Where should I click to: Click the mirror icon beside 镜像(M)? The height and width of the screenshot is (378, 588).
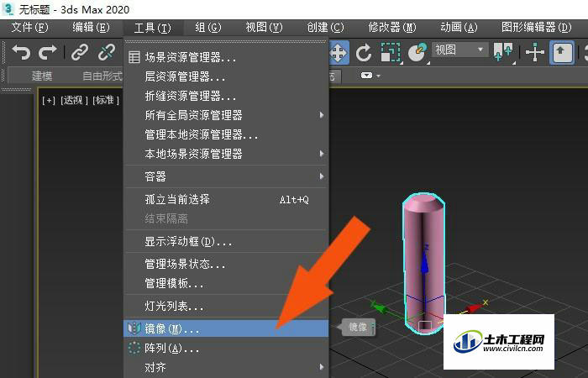point(134,328)
